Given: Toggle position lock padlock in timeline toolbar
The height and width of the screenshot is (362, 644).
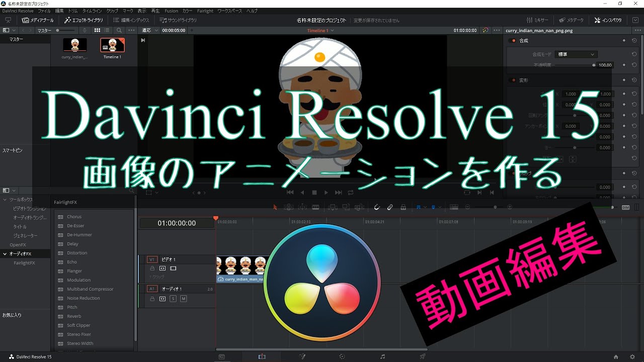Looking at the screenshot, I should tap(403, 207).
